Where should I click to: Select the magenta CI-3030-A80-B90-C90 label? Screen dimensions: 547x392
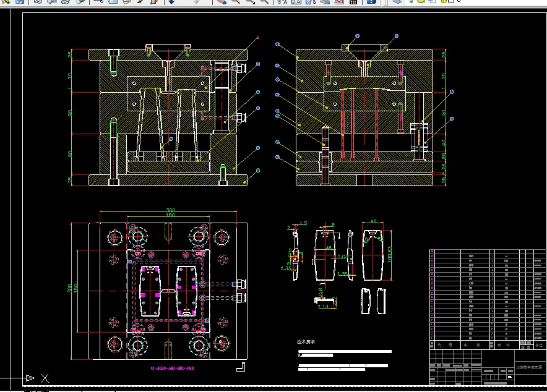click(173, 368)
